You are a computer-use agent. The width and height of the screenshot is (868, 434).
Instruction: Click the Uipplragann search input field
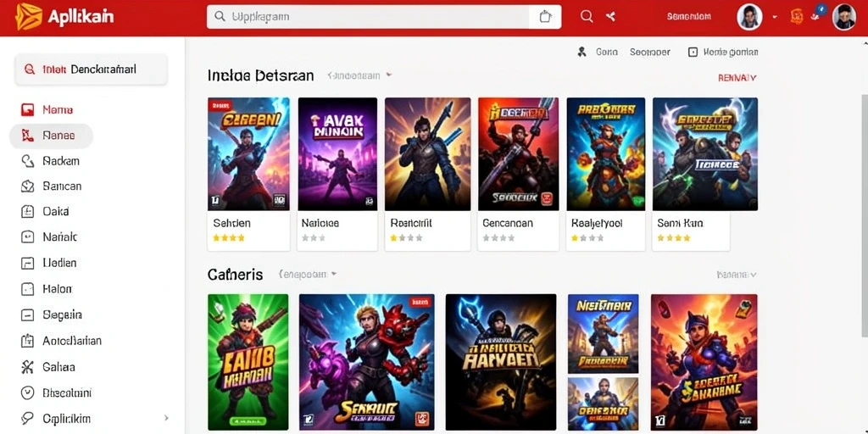pyautogui.click(x=368, y=17)
